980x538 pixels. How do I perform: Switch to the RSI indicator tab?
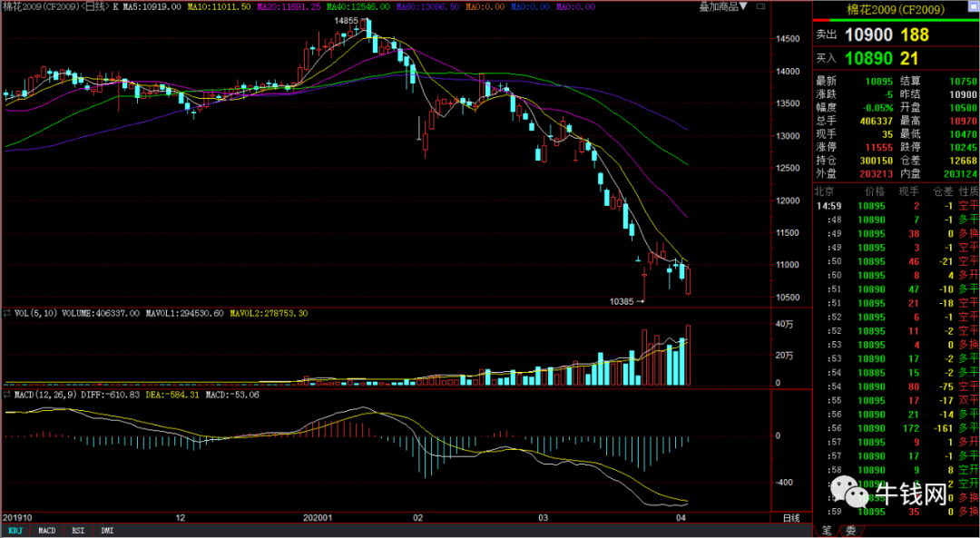[x=78, y=531]
